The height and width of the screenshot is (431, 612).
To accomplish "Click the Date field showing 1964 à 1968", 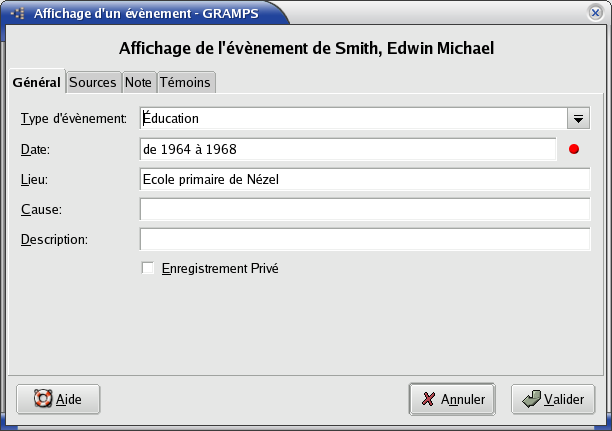I will pyautogui.click(x=347, y=150).
